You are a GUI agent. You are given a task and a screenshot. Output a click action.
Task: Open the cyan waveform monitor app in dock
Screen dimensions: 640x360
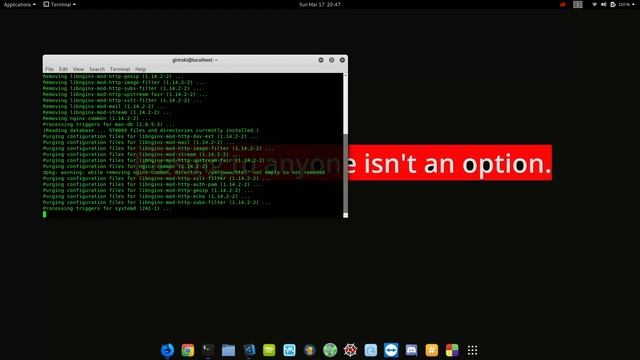(x=289, y=350)
